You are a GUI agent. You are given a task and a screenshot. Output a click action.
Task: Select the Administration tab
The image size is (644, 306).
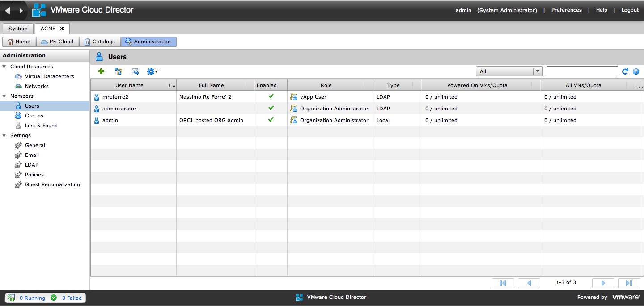click(x=148, y=42)
